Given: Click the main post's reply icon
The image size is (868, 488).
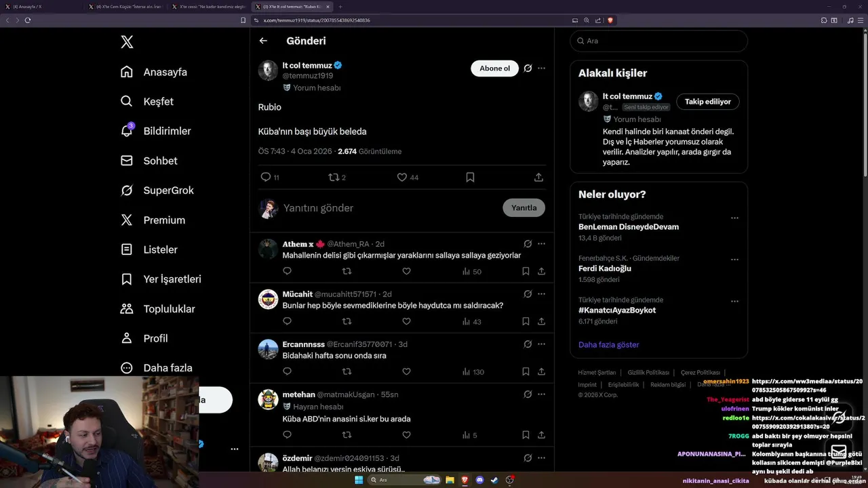Looking at the screenshot, I should [266, 177].
